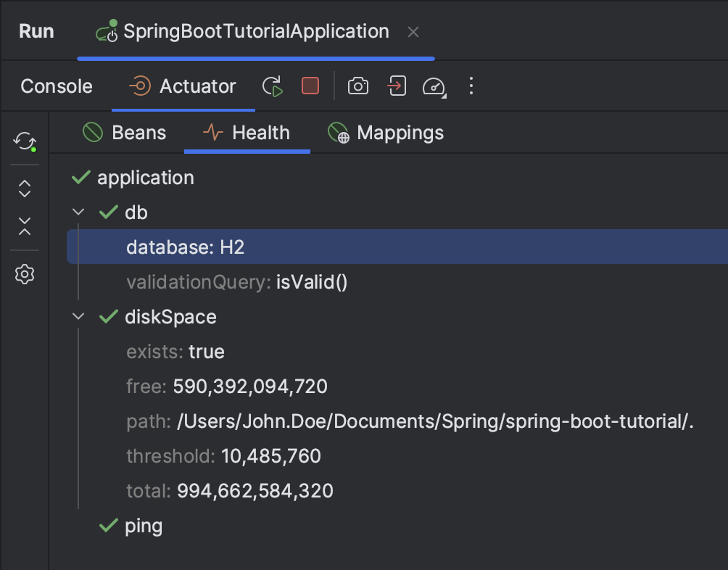
Task: Take a snapshot using the camera icon
Action: point(357,86)
